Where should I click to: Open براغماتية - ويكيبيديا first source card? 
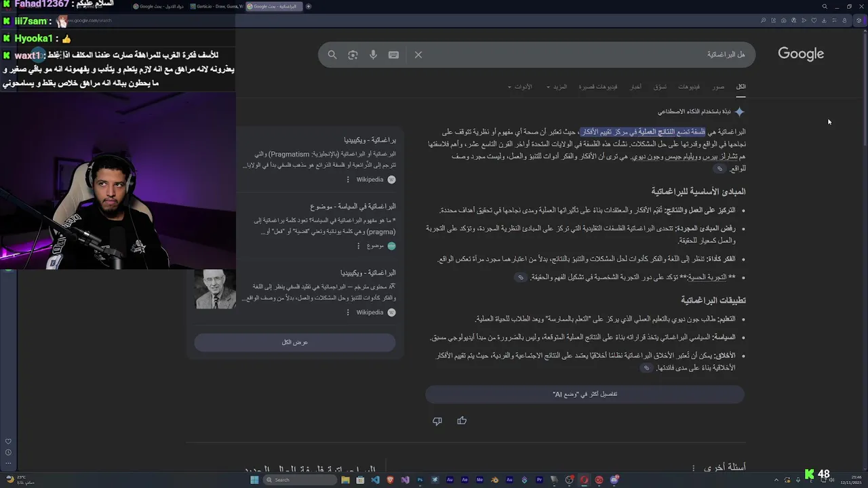tap(370, 140)
